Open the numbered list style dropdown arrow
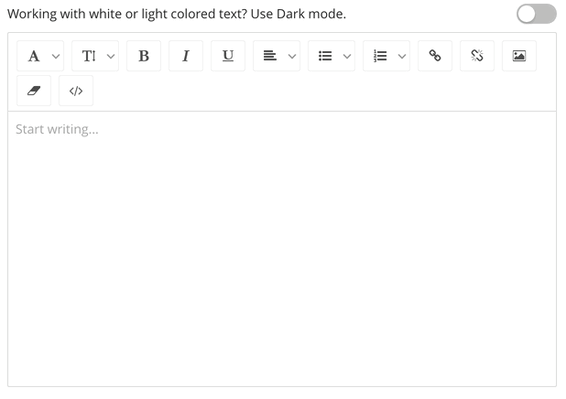 [x=402, y=56]
